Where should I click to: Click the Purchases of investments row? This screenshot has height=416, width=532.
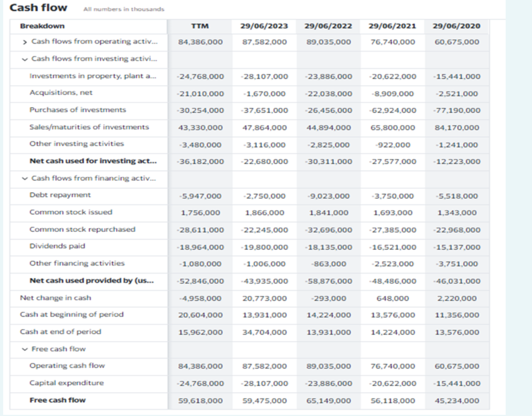[78, 110]
